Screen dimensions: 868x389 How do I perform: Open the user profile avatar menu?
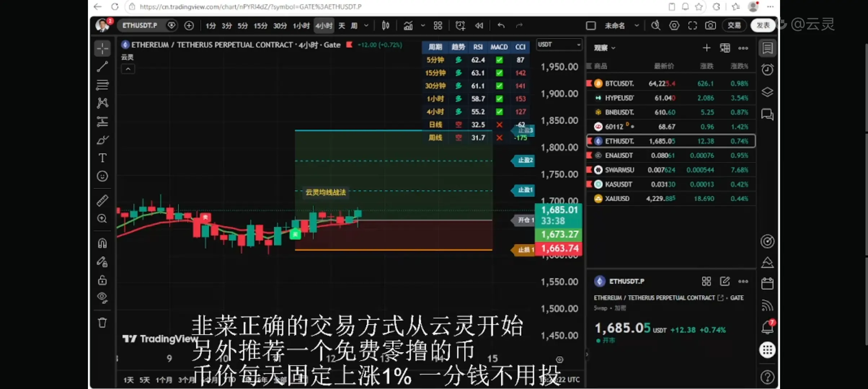[x=103, y=25]
